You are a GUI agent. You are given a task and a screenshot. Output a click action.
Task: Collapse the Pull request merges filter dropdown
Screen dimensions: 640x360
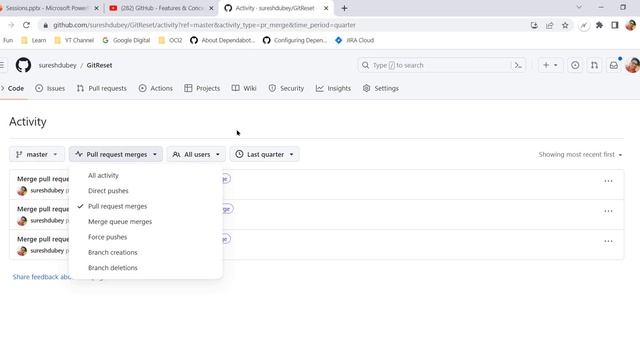coord(116,154)
